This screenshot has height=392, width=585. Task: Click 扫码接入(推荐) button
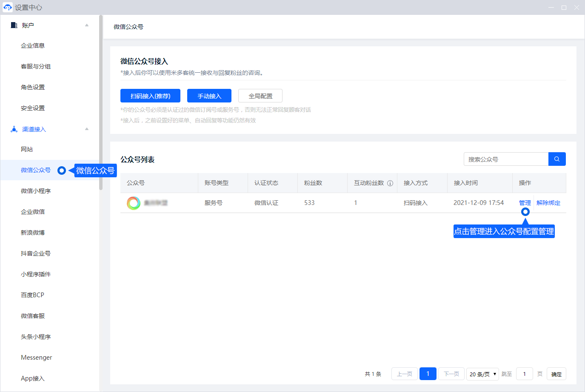pos(150,96)
